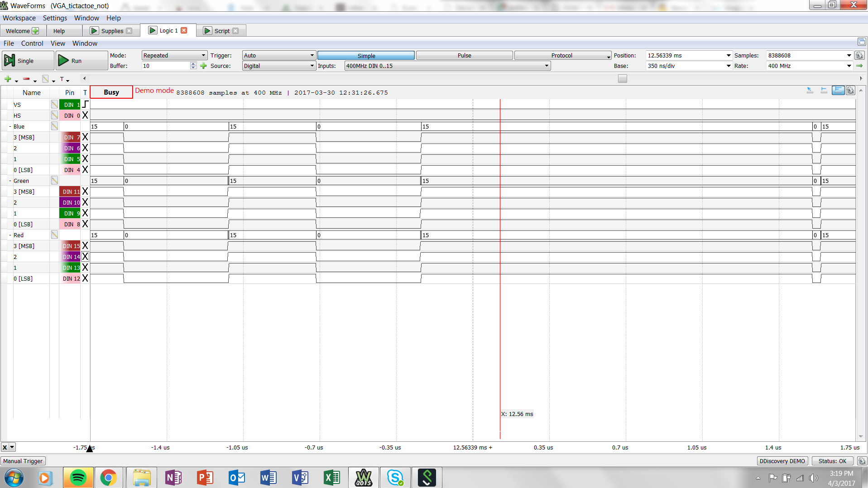868x488 pixels.
Task: Collapse the Blue bus group
Action: click(10, 127)
